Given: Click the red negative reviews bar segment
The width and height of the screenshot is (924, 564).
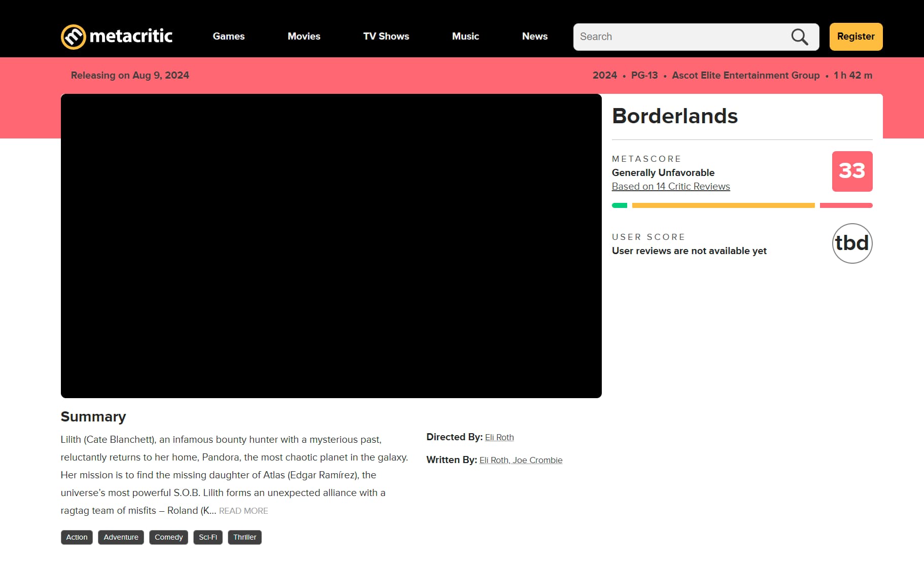Looking at the screenshot, I should point(846,205).
